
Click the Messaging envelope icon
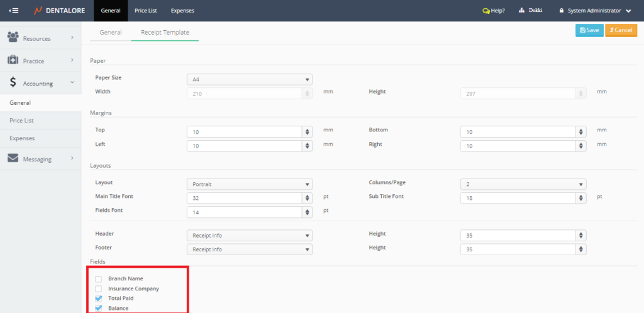[x=13, y=158]
